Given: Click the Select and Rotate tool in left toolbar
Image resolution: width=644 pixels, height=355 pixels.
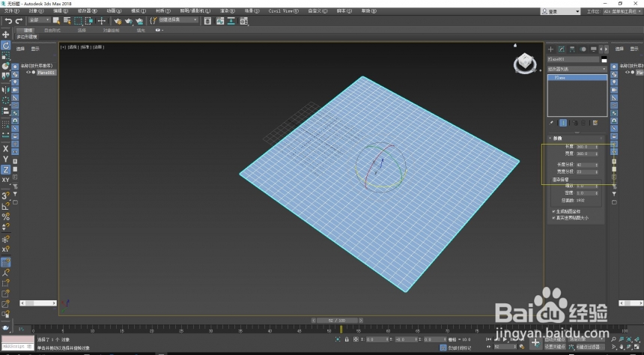Looking at the screenshot, I should [x=6, y=46].
